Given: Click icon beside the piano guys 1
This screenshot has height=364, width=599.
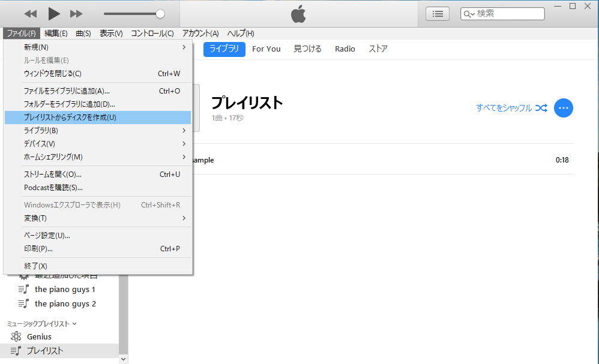Looking at the screenshot, I should coord(23,289).
